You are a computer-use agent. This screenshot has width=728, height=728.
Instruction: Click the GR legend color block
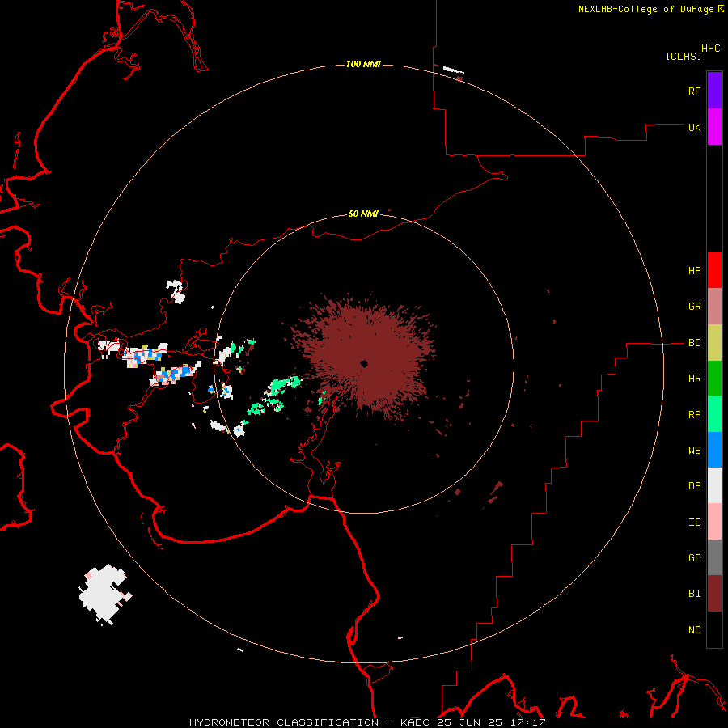pyautogui.click(x=714, y=307)
